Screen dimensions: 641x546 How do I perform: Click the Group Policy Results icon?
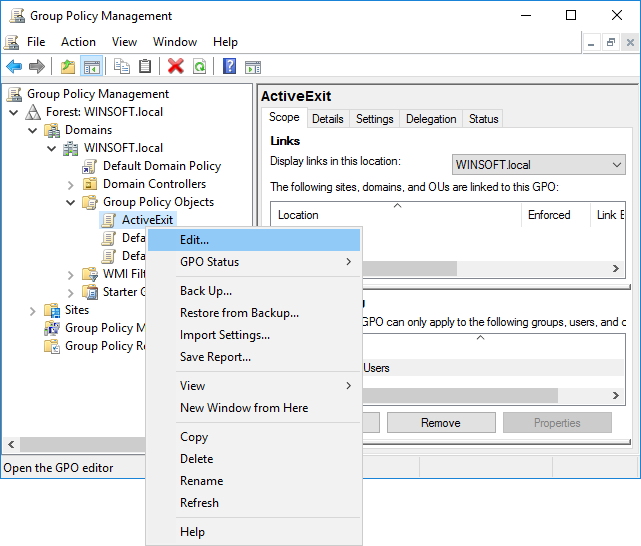click(x=52, y=346)
